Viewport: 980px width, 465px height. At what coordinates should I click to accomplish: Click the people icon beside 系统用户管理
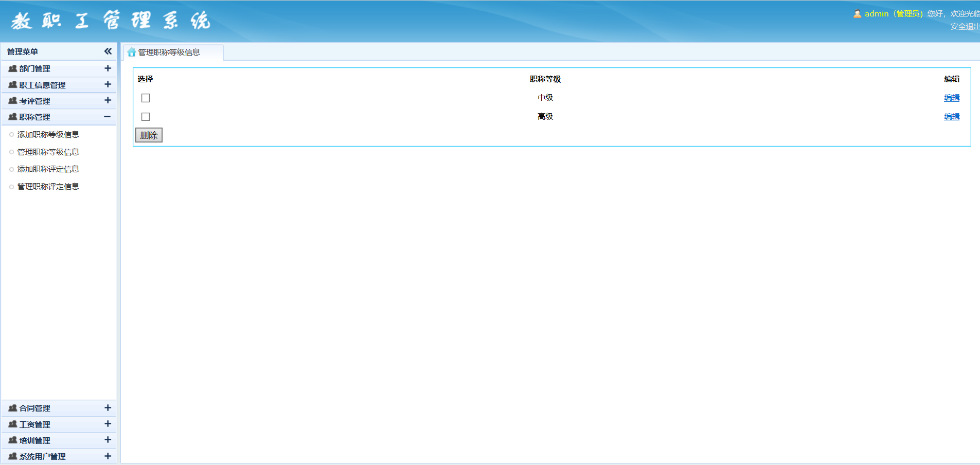(13, 456)
